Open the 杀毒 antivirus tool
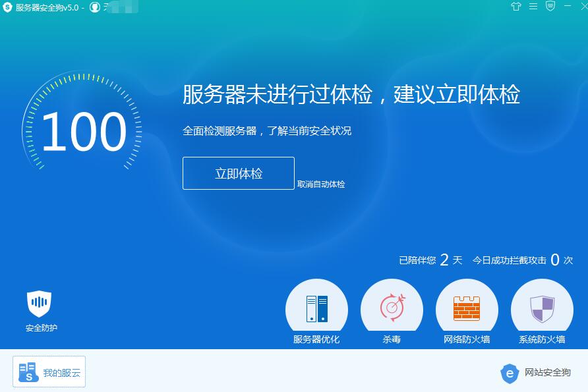 pyautogui.click(x=392, y=312)
